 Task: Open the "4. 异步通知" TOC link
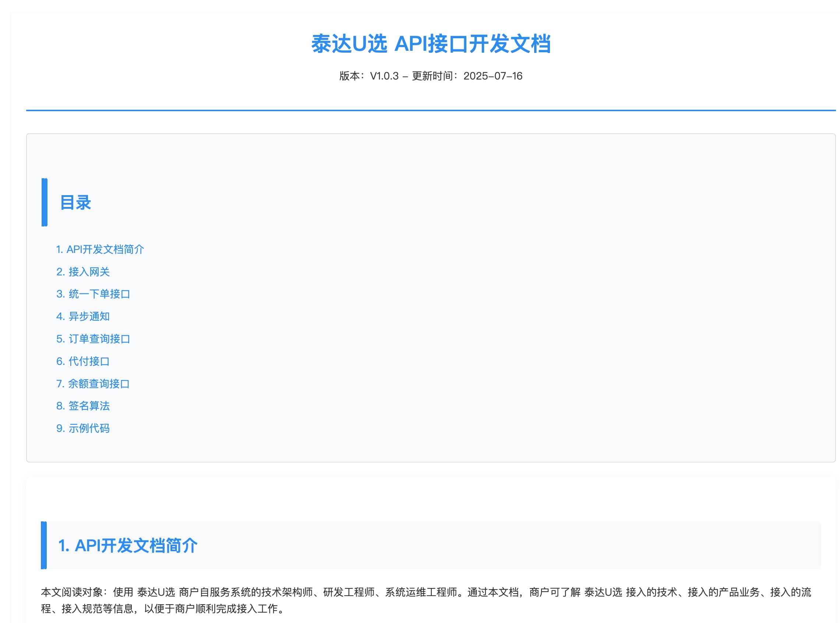(83, 316)
